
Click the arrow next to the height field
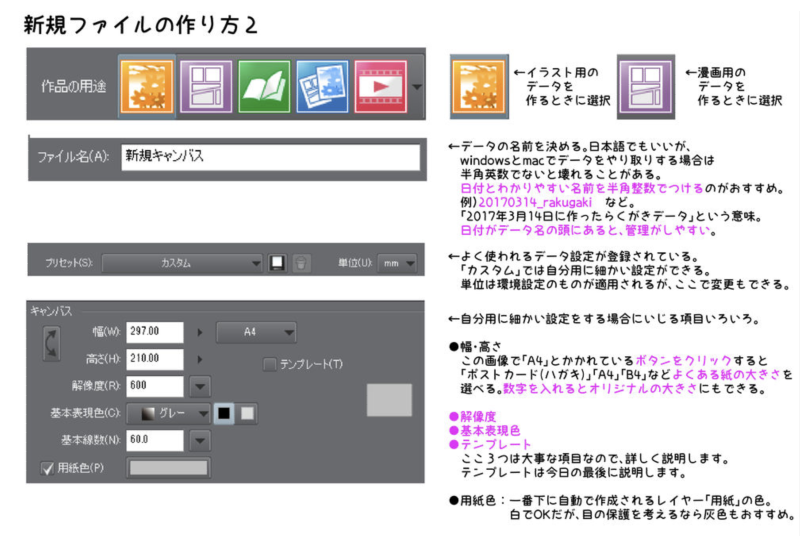200,360
